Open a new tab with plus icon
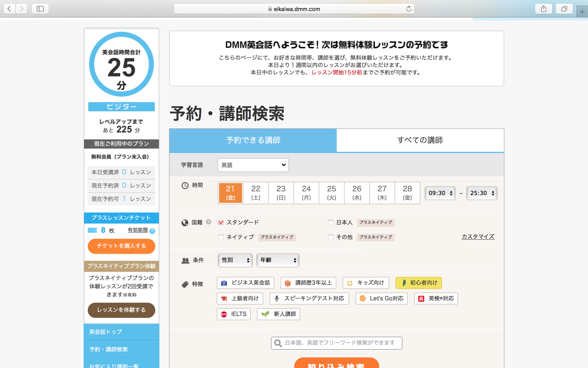This screenshot has height=368, width=588. pyautogui.click(x=582, y=12)
